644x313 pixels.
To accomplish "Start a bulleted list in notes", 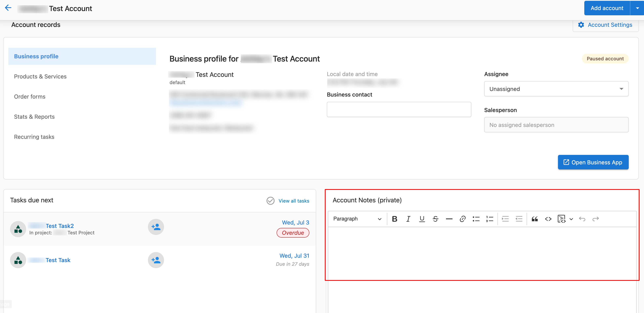I will point(476,219).
